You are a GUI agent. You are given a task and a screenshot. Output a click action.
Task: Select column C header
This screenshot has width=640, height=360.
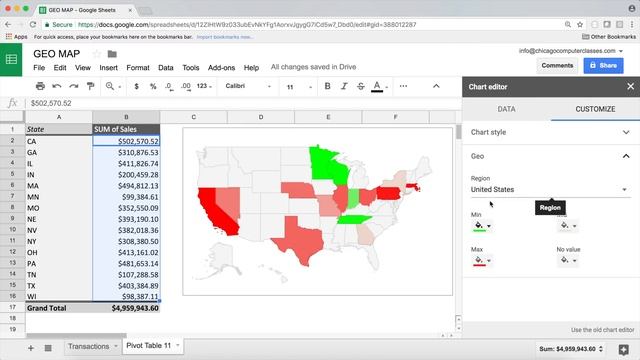tap(193, 117)
